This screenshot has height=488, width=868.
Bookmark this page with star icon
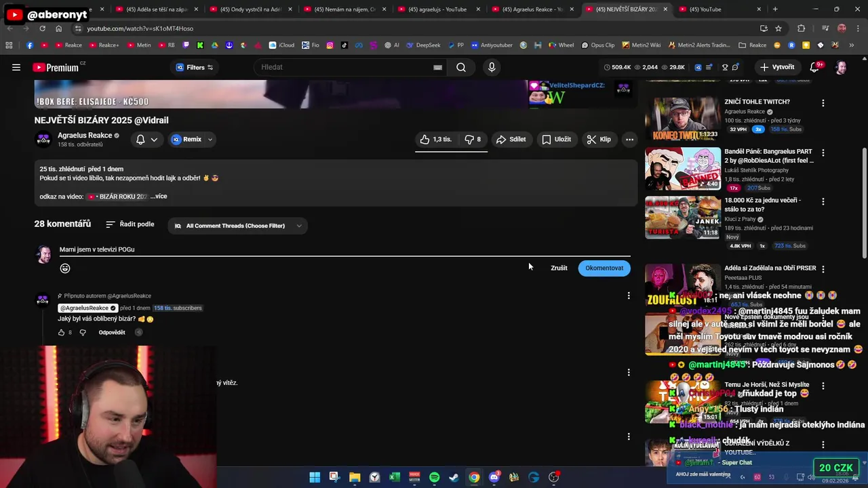(778, 28)
